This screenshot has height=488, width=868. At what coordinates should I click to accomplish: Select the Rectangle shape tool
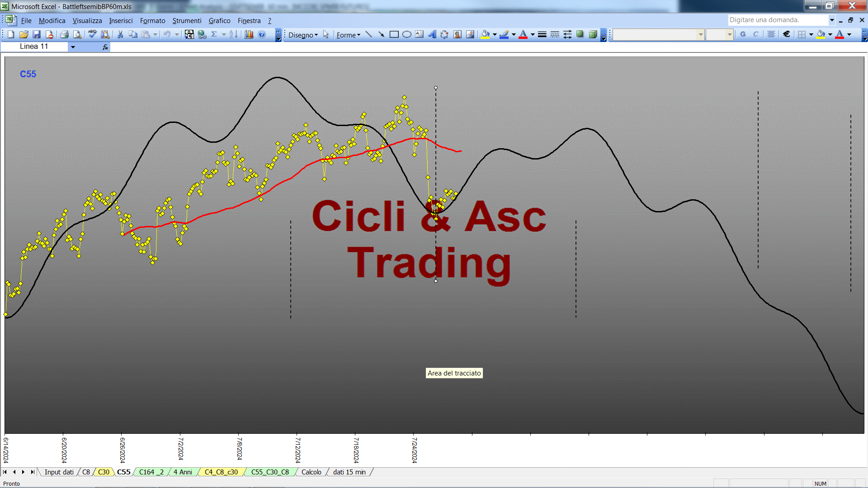click(x=394, y=34)
